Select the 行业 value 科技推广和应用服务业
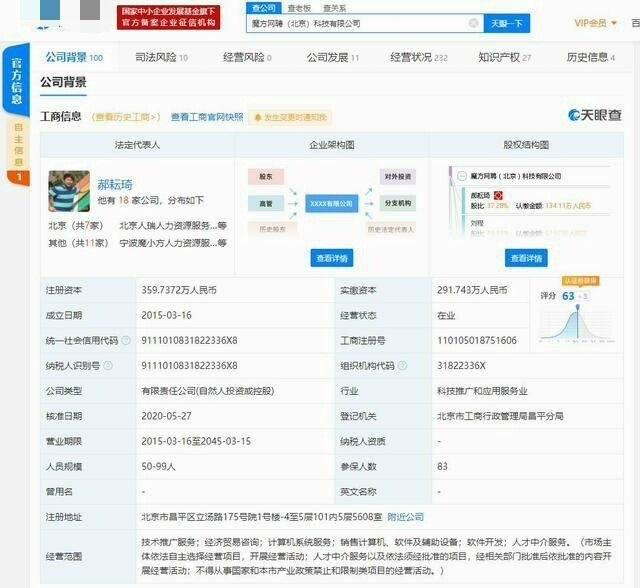Screen dimensions: 640x588 (x=482, y=391)
